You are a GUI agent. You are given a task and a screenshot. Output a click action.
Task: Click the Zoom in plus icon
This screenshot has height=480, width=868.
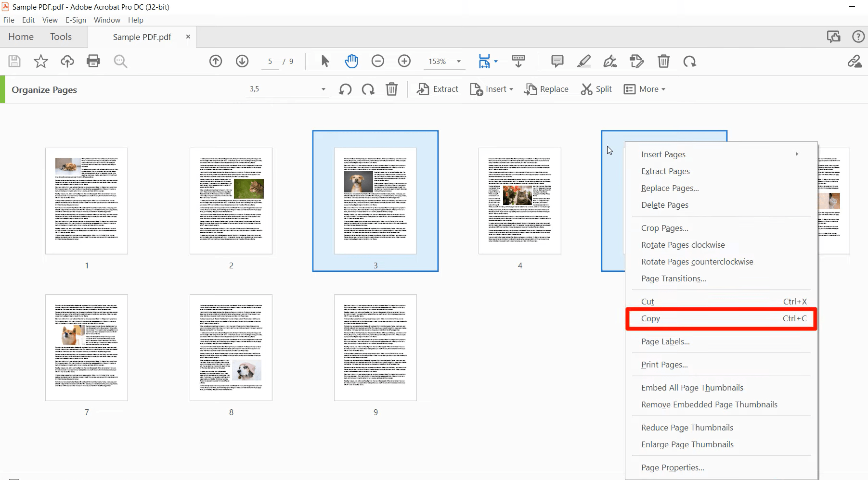click(x=404, y=61)
